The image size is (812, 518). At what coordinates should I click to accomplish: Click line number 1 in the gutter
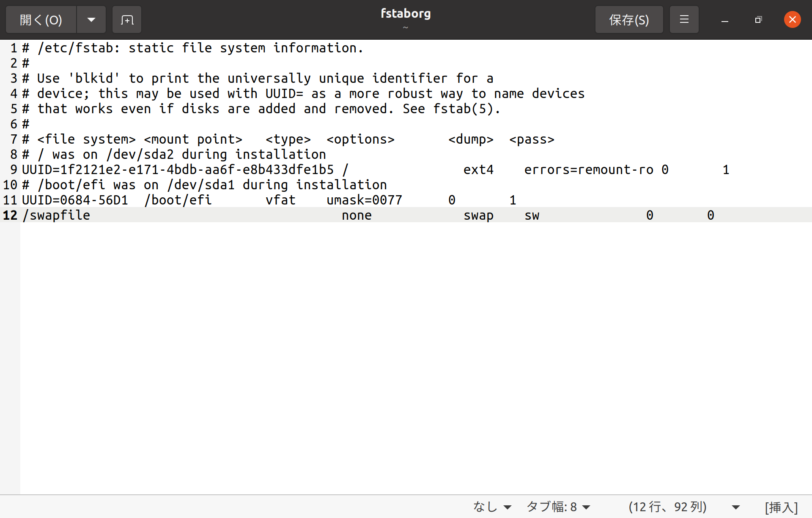coord(14,48)
